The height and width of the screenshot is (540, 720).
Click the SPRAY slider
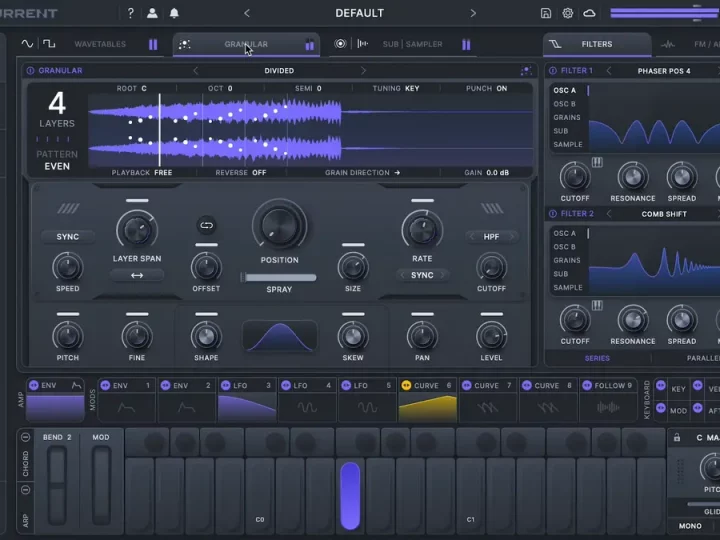click(279, 277)
